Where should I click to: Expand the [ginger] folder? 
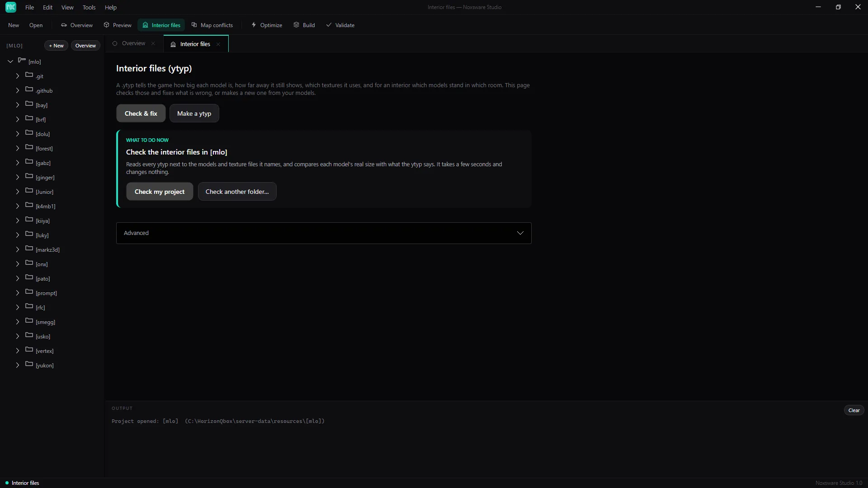point(18,177)
